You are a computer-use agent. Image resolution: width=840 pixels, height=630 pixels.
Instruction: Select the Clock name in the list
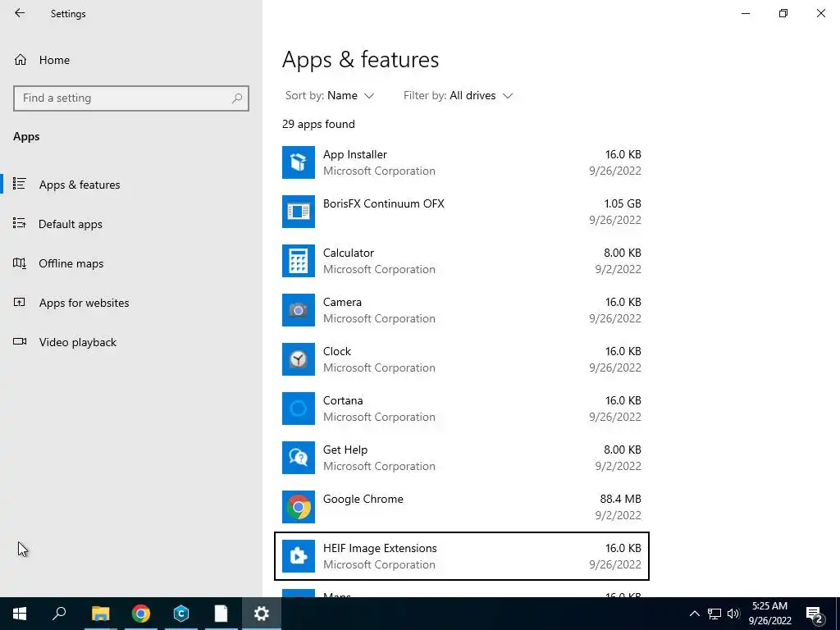pos(337,351)
